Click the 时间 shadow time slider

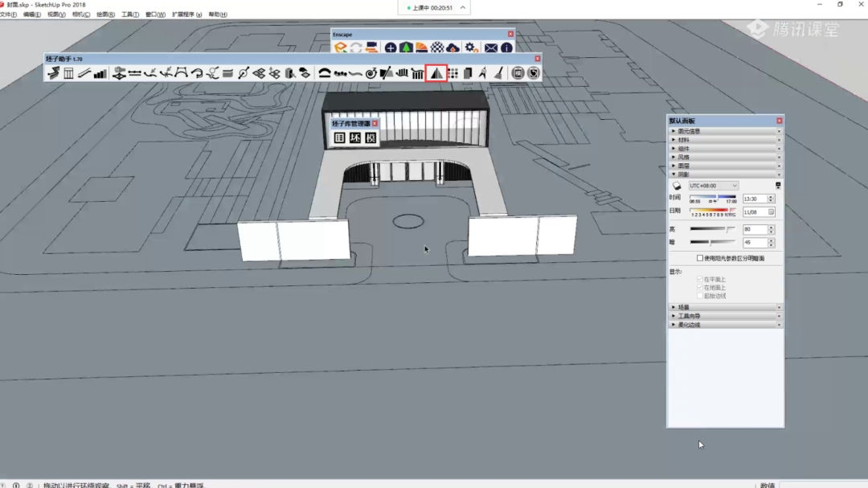point(713,199)
